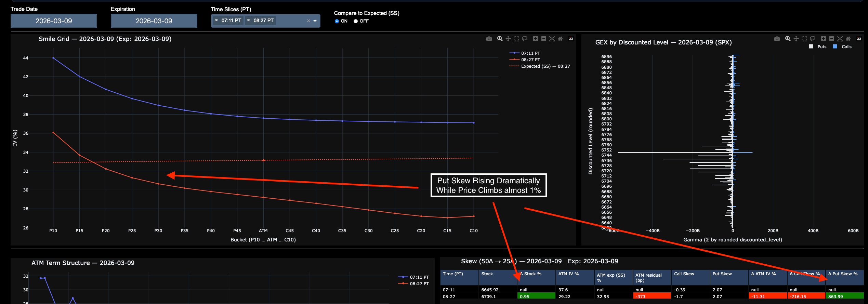Remove the 08:27 PT time slice chip
This screenshot has width=868, height=304.
(x=249, y=21)
